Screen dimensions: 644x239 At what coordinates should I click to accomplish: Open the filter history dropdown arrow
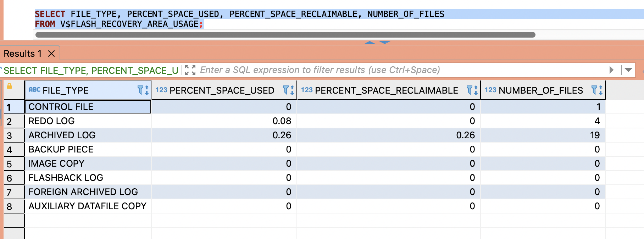(x=628, y=70)
